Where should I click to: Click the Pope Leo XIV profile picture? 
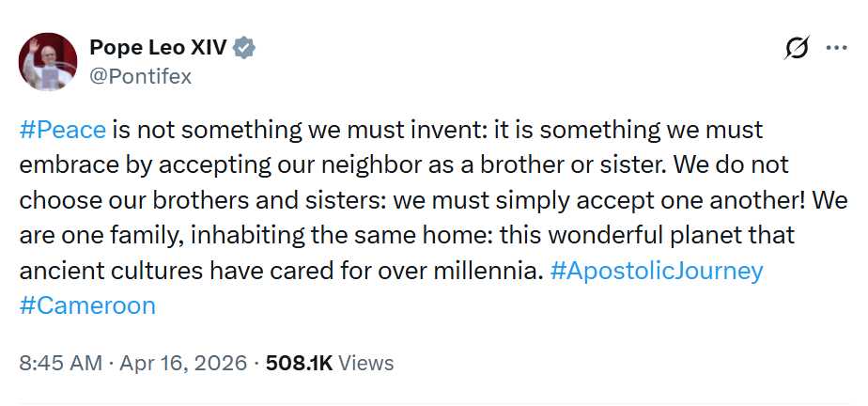click(x=48, y=62)
